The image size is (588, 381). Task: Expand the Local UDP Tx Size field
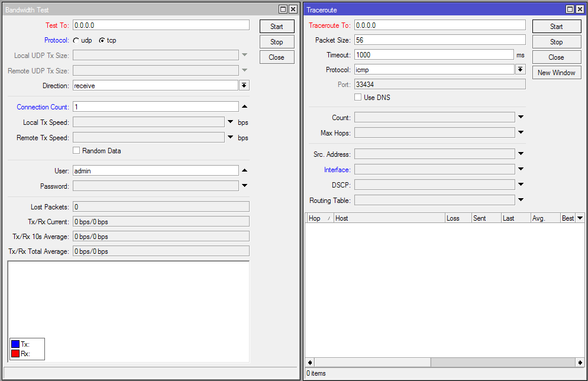pyautogui.click(x=244, y=55)
